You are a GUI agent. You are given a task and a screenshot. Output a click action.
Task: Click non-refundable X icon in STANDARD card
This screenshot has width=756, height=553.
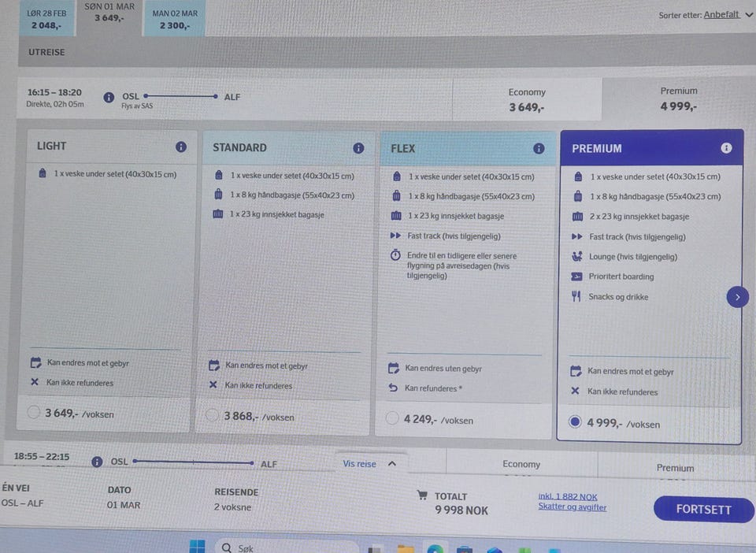[213, 384]
